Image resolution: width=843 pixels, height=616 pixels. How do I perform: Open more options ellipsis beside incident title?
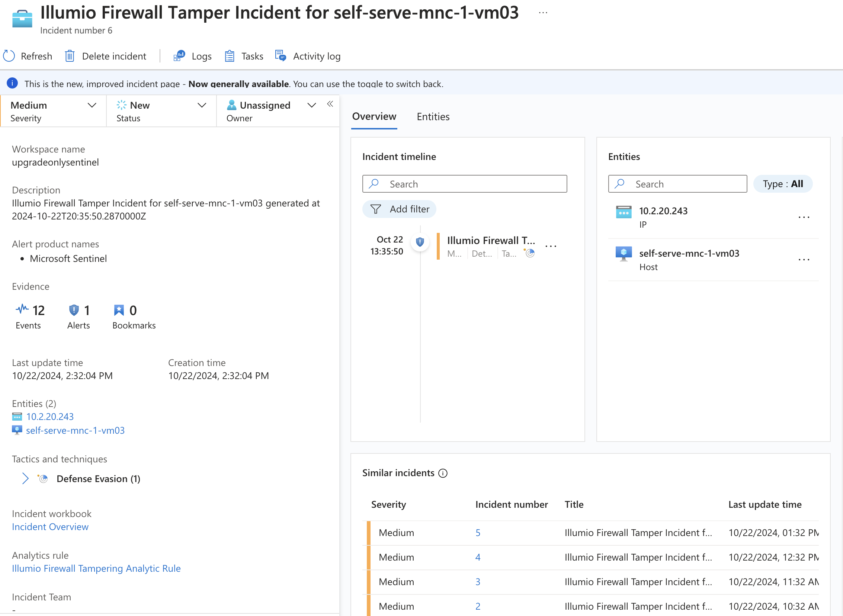(543, 13)
